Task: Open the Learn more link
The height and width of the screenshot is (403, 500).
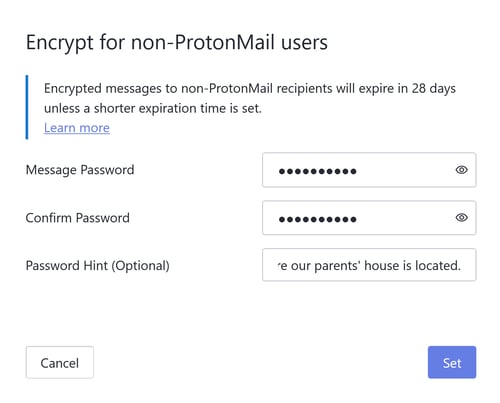Action: pos(77,128)
